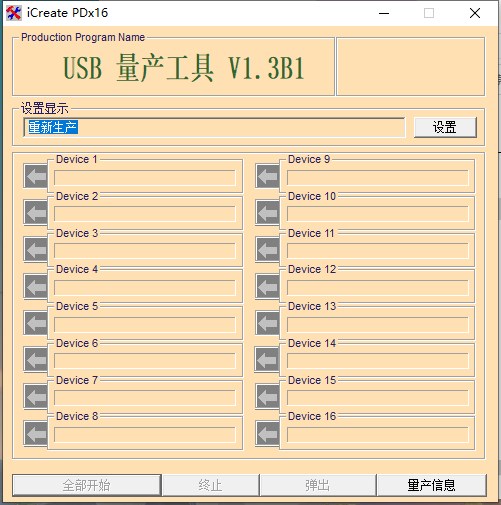
Task: Click the USB 量产工具 V1.3B1 title text
Action: (x=184, y=68)
